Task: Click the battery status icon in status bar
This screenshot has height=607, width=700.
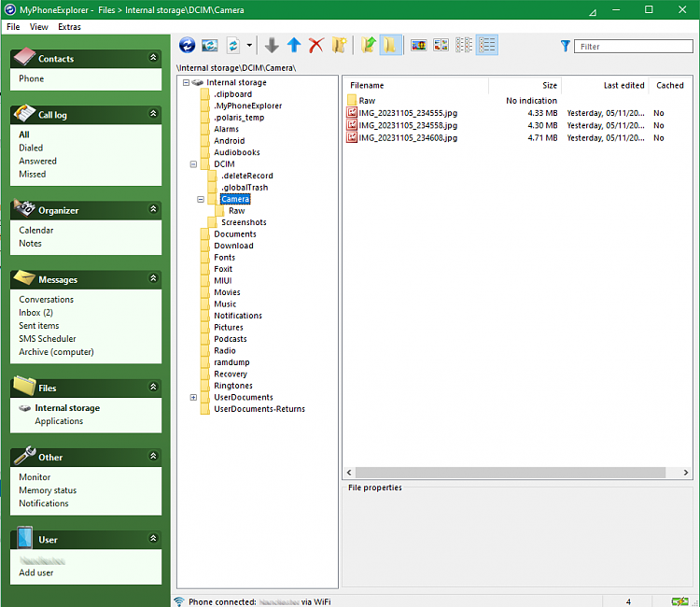Action: tap(679, 601)
